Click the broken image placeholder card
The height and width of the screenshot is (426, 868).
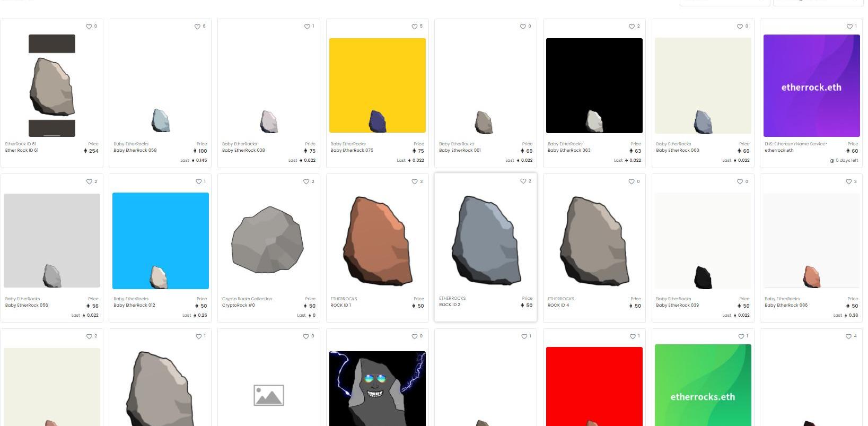[269, 395]
